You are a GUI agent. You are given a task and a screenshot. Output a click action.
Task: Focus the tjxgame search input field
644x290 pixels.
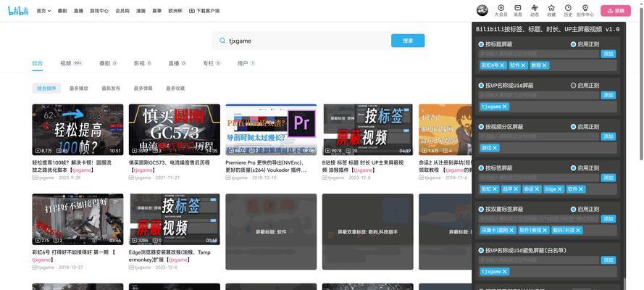[308, 41]
